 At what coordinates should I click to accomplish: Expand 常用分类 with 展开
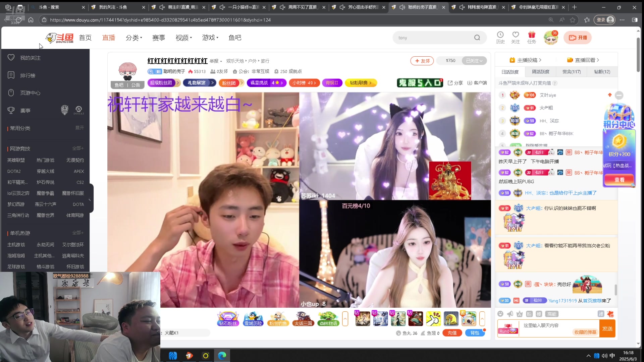point(79,128)
